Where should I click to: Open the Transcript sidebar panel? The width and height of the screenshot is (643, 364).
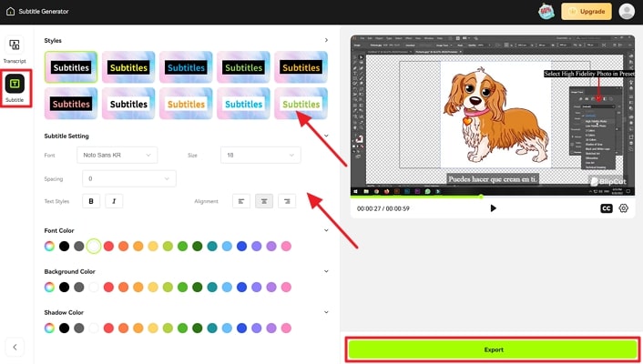[x=15, y=50]
